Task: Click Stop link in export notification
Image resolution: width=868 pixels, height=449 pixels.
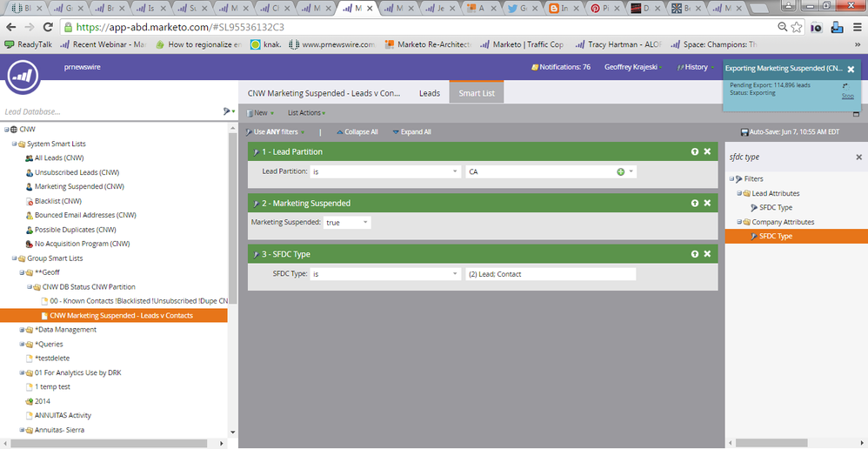Action: point(847,96)
